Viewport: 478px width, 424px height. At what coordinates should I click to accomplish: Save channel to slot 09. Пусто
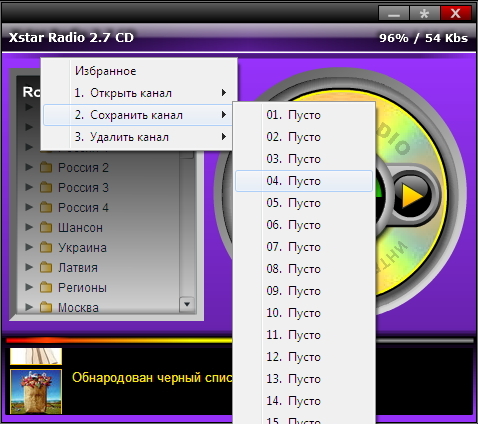click(304, 291)
